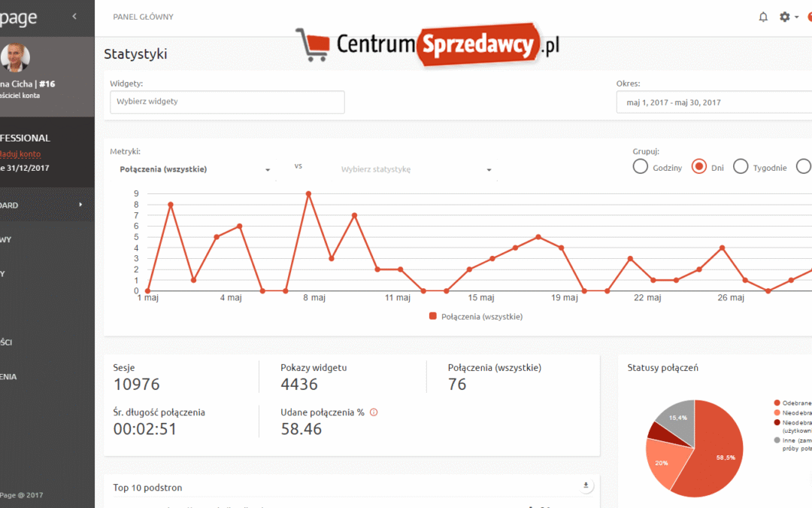
Task: Click the #16 account name text
Action: point(47,84)
